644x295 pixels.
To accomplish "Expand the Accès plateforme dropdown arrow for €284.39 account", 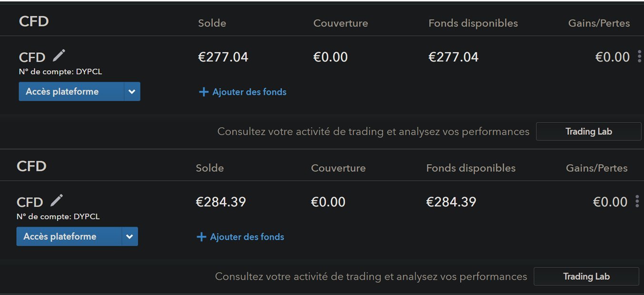I will tap(129, 236).
